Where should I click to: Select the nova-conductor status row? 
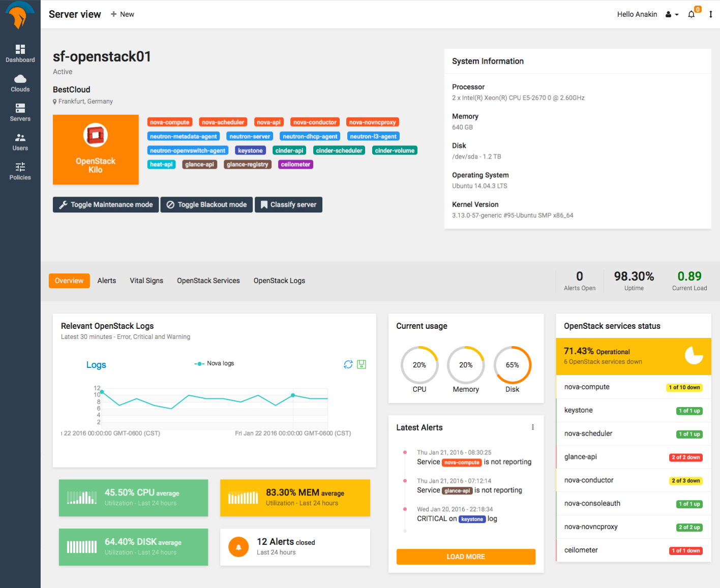(634, 480)
